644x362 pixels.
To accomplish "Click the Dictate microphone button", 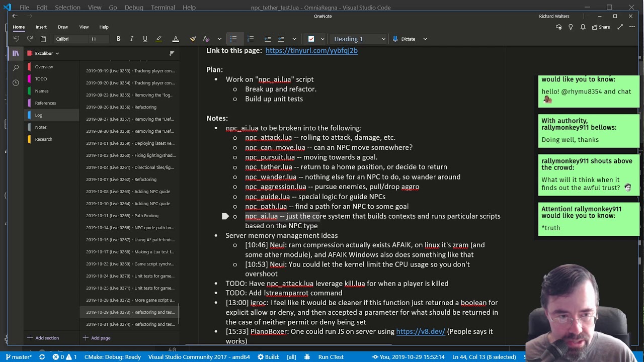I will (404, 39).
